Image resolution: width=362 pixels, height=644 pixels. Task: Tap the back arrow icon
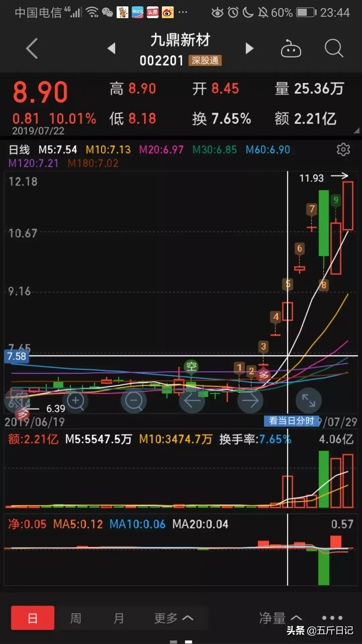coord(32,49)
